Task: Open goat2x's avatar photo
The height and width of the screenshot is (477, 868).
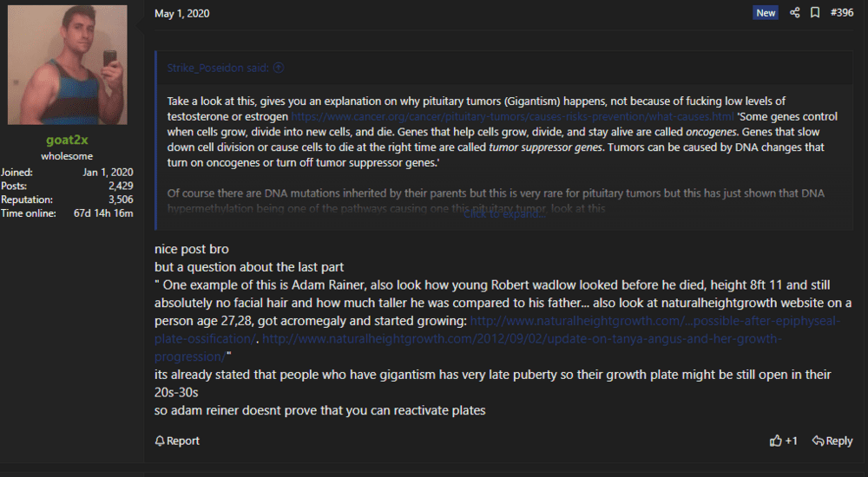Action: tap(67, 65)
